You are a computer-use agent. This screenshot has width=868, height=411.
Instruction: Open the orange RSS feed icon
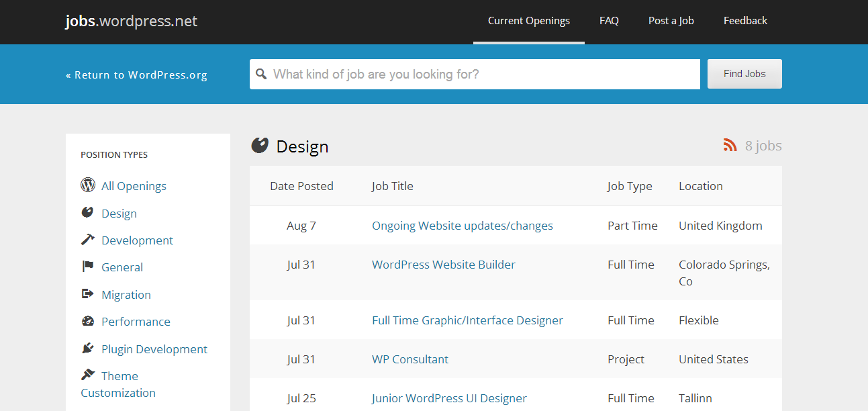730,145
